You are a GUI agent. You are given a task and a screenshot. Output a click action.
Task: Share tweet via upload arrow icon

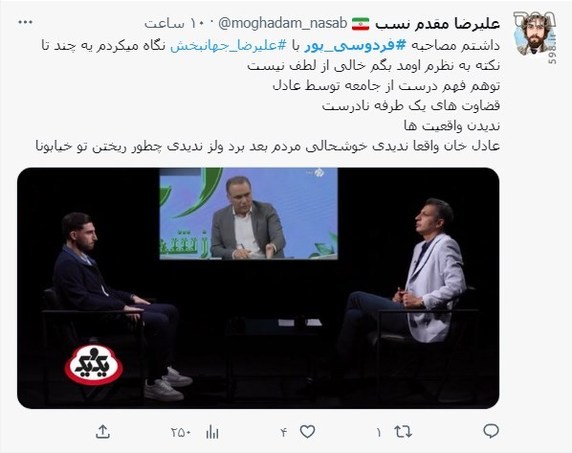click(x=103, y=431)
